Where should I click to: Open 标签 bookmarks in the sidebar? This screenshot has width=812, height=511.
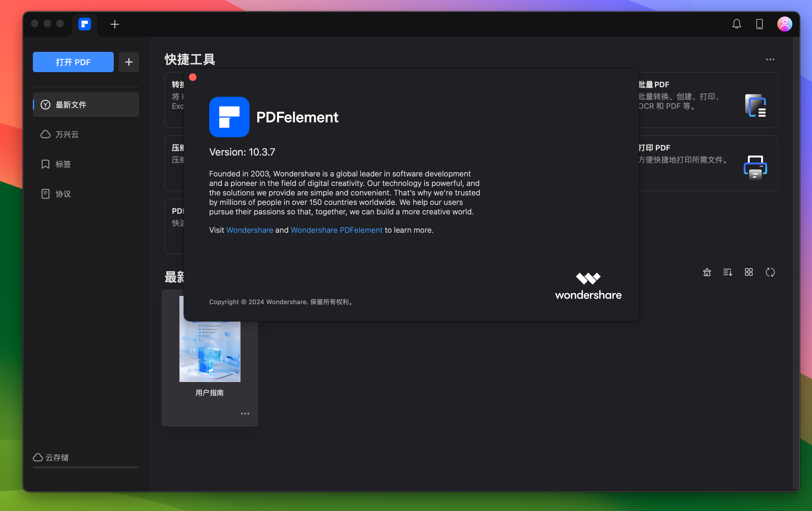[x=86, y=164]
